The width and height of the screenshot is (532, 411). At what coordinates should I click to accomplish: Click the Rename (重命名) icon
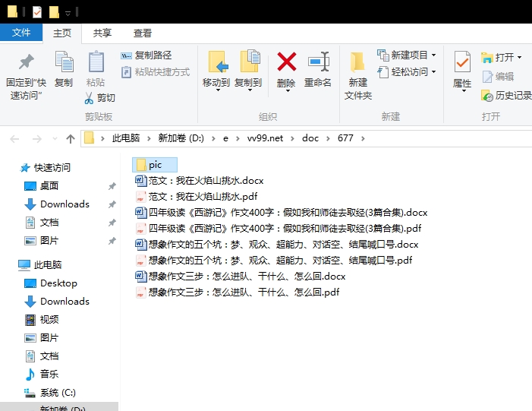click(x=318, y=62)
